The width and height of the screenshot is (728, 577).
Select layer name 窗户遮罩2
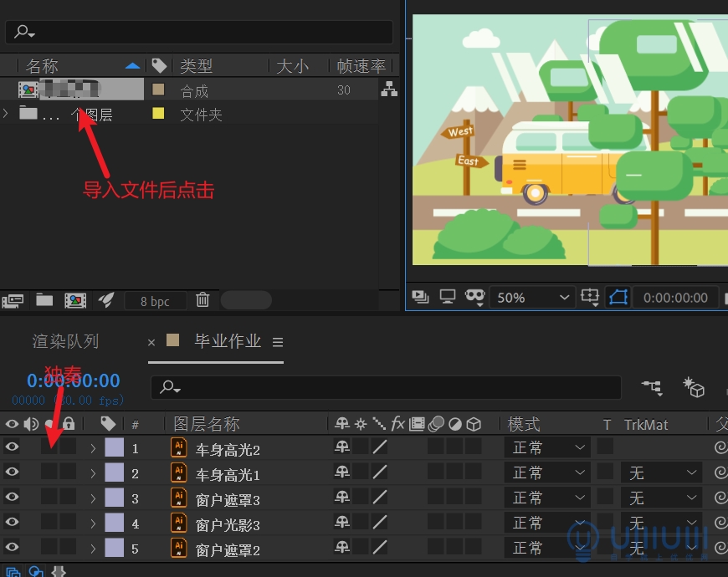[228, 550]
